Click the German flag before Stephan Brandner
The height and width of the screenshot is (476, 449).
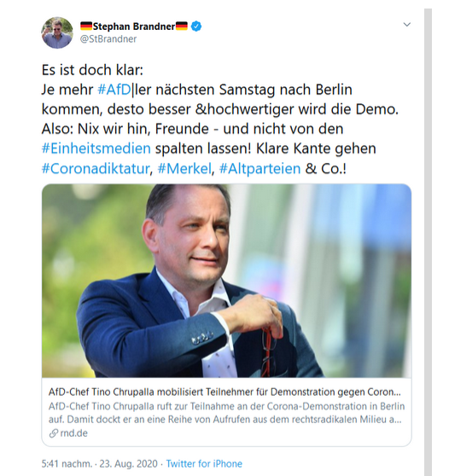pyautogui.click(x=86, y=26)
